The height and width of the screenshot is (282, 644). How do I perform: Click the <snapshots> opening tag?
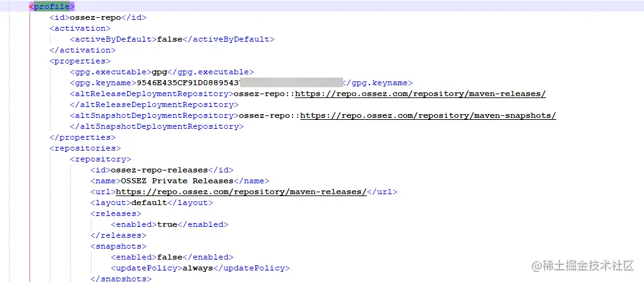tap(118, 246)
